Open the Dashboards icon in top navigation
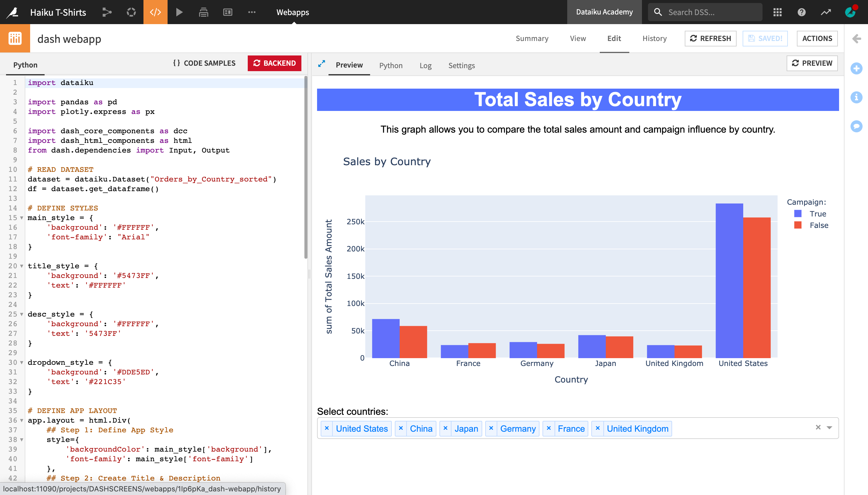Image resolution: width=868 pixels, height=495 pixels. (227, 12)
